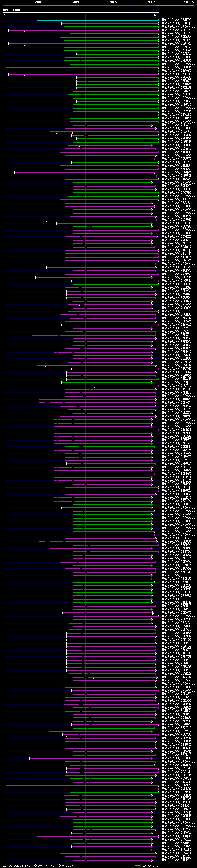Click label UniRef100_A8G8G7
This screenshot has height=868, width=197.
click(x=177, y=494)
